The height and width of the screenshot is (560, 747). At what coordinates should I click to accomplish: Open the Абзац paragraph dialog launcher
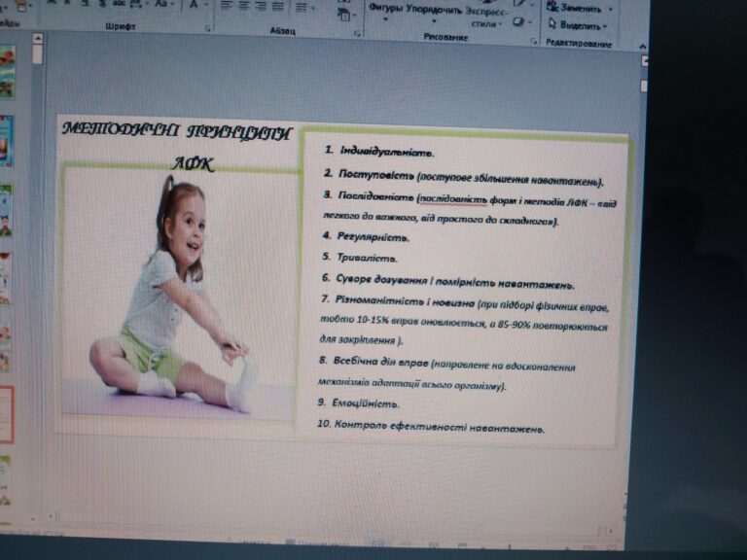(x=357, y=34)
